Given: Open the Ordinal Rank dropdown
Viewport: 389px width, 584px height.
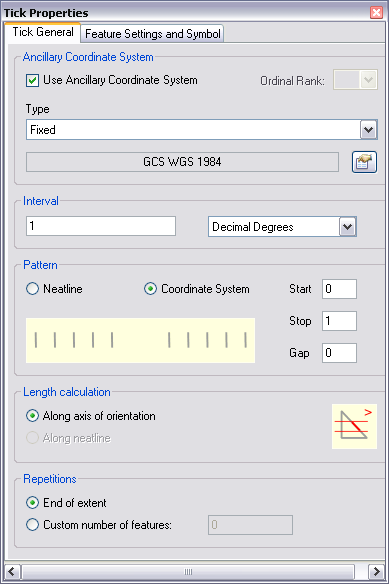Looking at the screenshot, I should coord(355,80).
